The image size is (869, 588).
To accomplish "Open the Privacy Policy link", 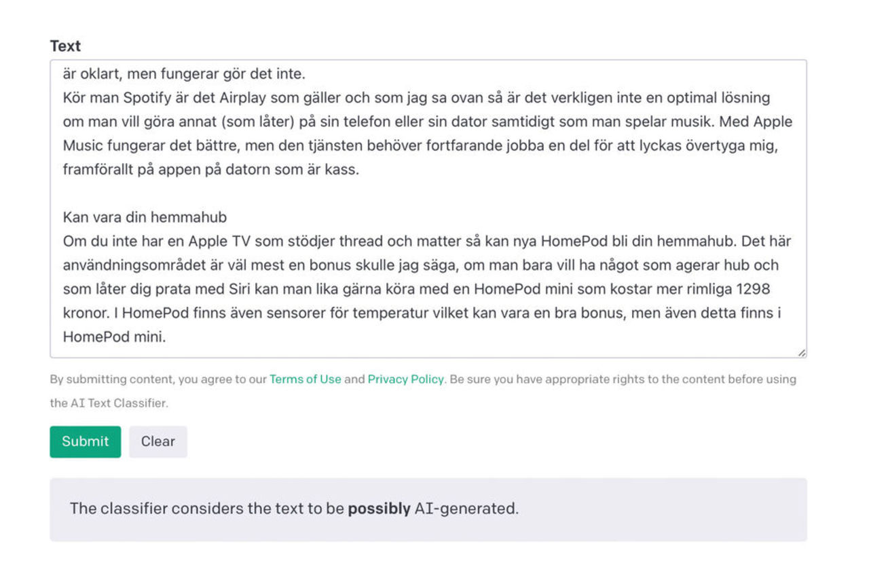I will point(405,379).
